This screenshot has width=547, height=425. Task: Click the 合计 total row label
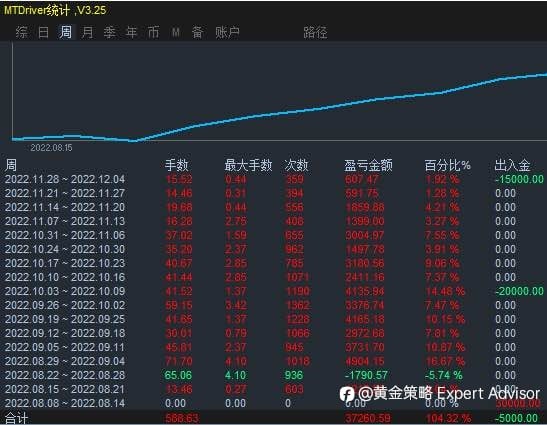click(x=16, y=418)
